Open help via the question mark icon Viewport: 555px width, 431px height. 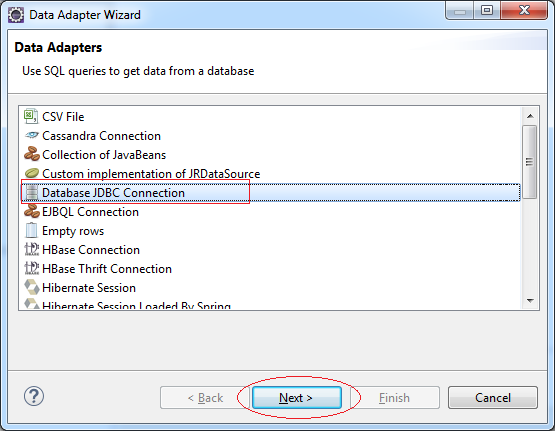pyautogui.click(x=34, y=396)
